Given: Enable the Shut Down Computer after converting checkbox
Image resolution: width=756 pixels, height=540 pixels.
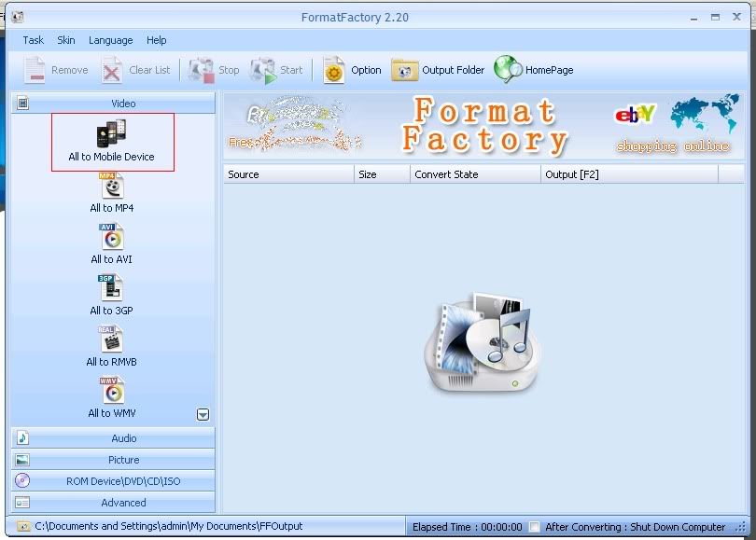Looking at the screenshot, I should 534,527.
